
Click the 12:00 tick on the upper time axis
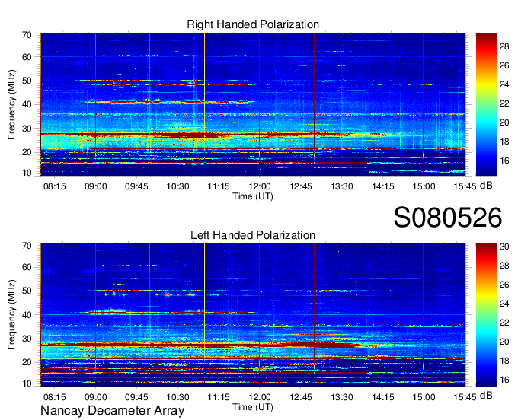pyautogui.click(x=259, y=186)
